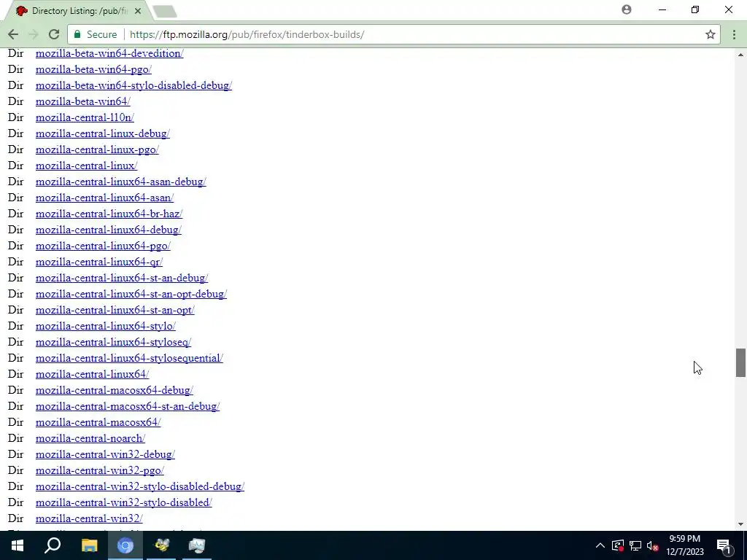Reload the page with the refresh icon
Viewport: 747px width, 560px height.
54,34
